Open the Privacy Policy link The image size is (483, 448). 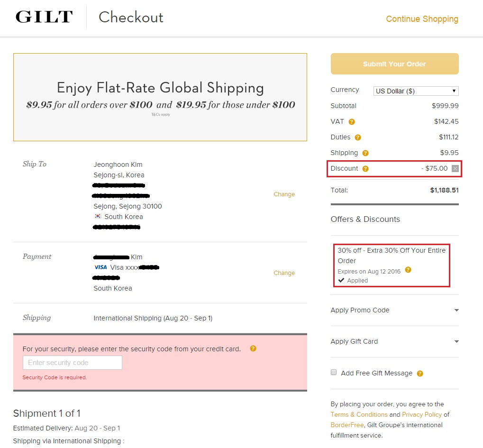422,414
